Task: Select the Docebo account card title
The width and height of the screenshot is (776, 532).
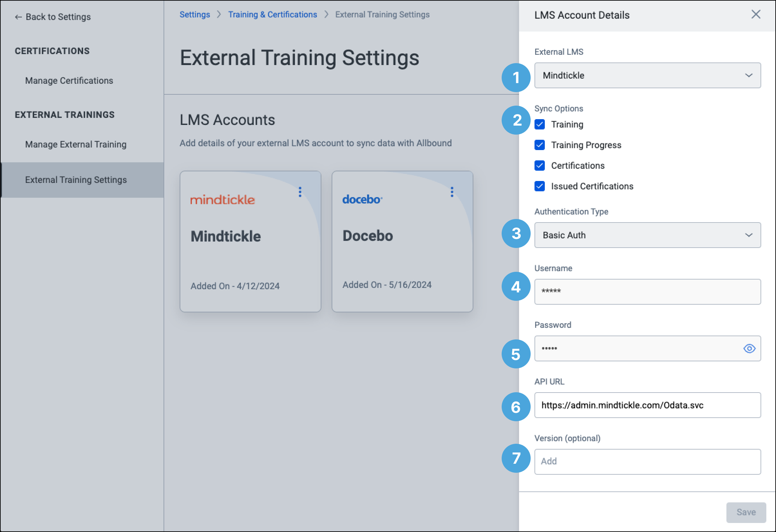Action: 368,236
